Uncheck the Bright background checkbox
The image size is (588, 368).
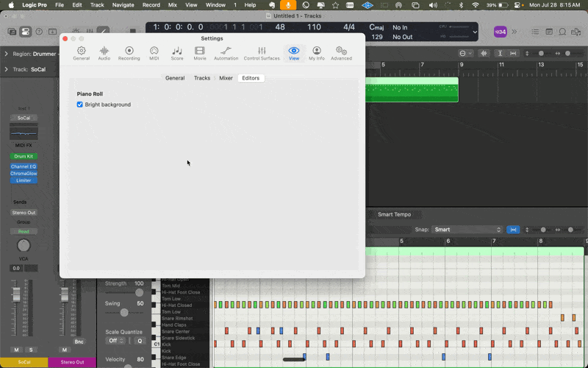(80, 105)
